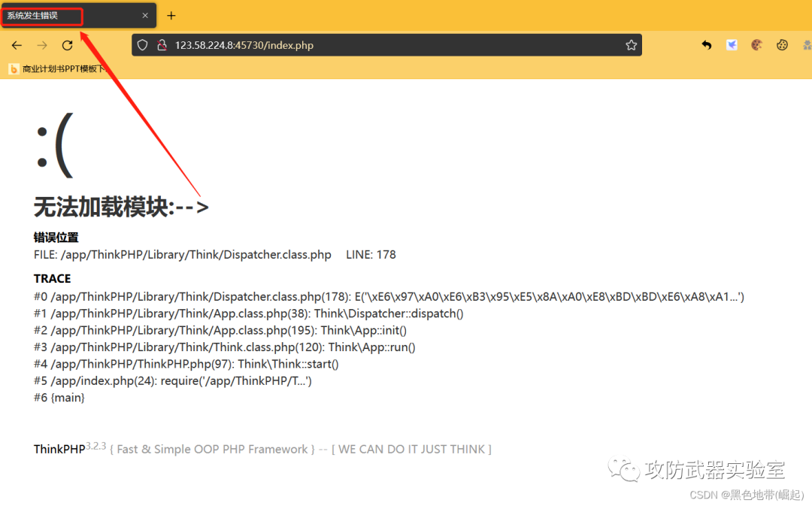Screen dimensions: 812x506
Task: Click trace line #6 {main}
Action: [59, 398]
